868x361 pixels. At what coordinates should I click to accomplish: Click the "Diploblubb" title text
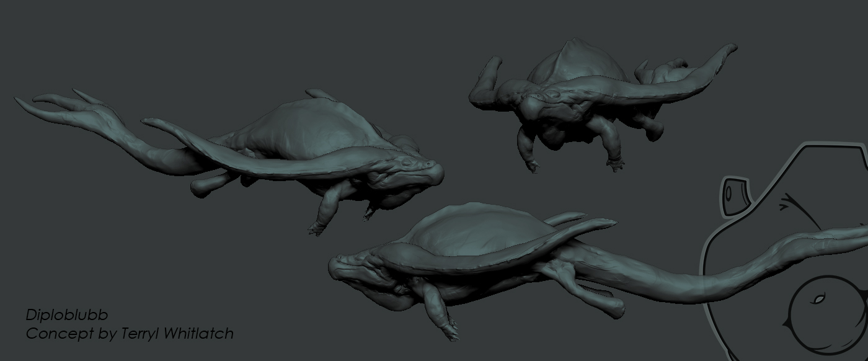[67, 314]
